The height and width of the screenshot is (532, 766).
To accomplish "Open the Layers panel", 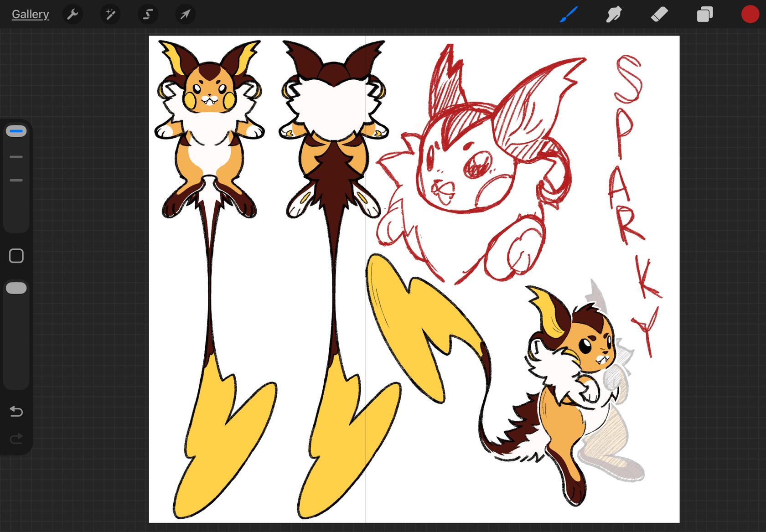I will [704, 15].
